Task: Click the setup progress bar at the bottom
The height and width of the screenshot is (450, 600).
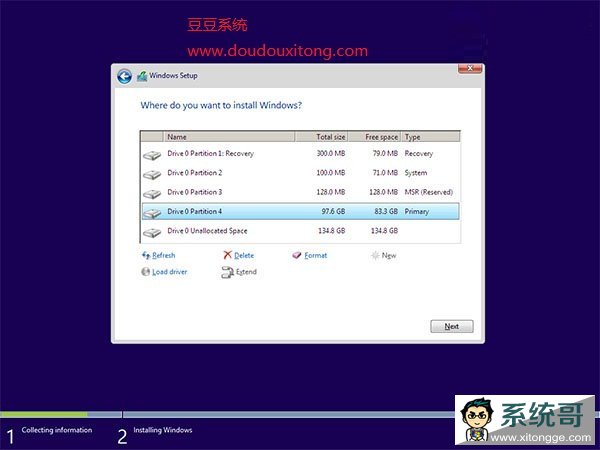Action: (x=228, y=414)
